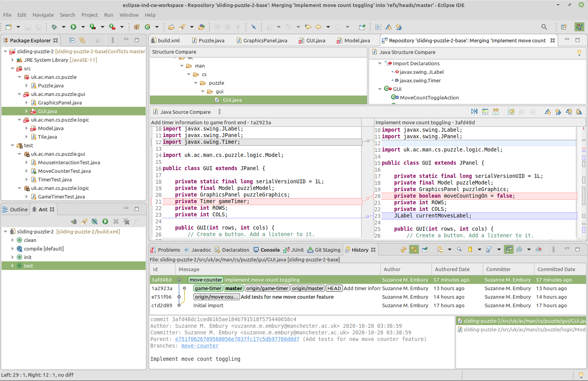The width and height of the screenshot is (588, 381).
Task: Click the Author column header in History
Action: point(405,269)
